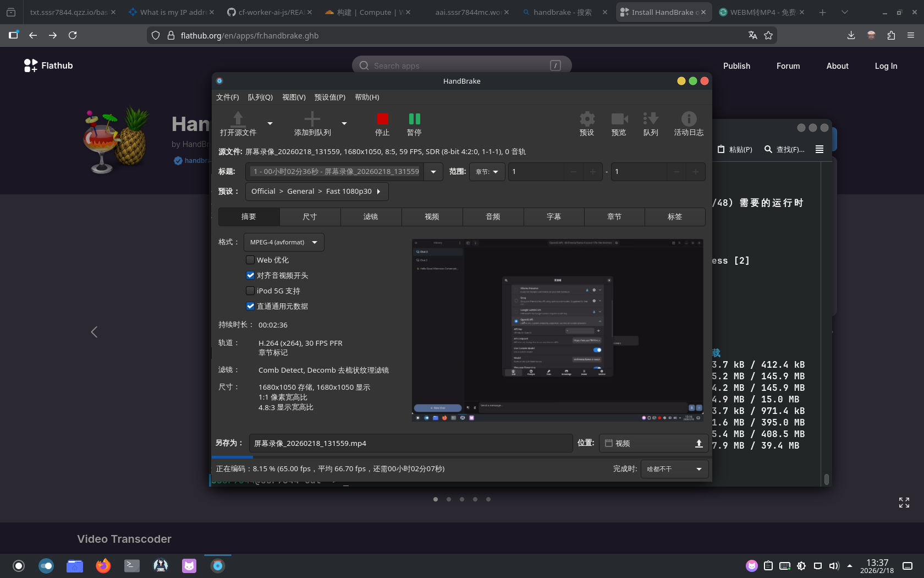Switch to the 音频 tab
This screenshot has width=924, height=578.
(493, 217)
